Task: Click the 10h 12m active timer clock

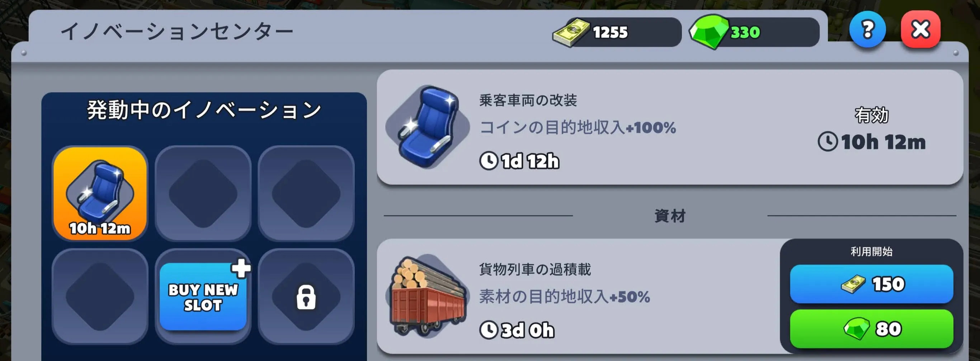Action: (x=828, y=142)
